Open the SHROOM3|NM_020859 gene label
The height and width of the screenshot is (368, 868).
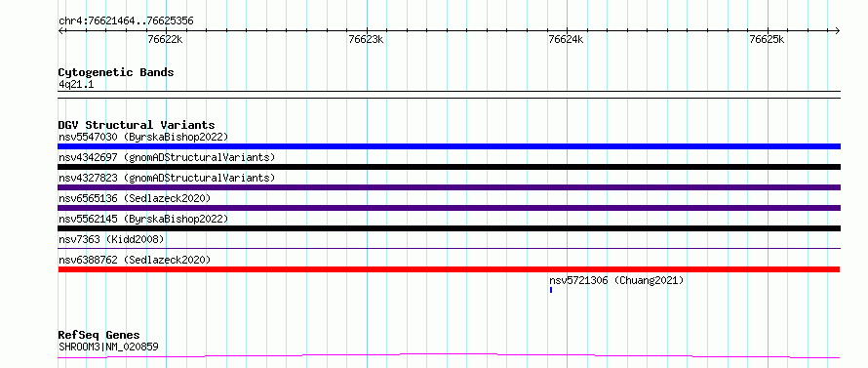(x=108, y=347)
